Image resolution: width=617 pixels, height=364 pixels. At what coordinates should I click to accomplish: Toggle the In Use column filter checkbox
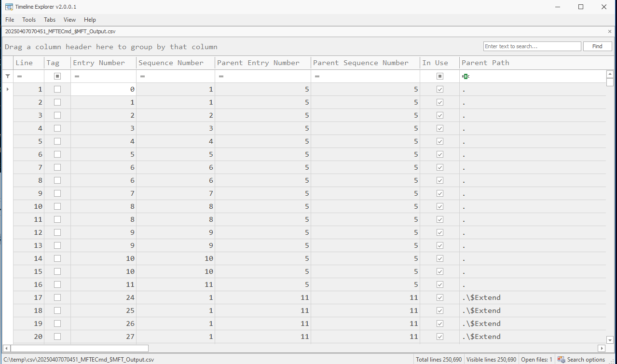[440, 76]
